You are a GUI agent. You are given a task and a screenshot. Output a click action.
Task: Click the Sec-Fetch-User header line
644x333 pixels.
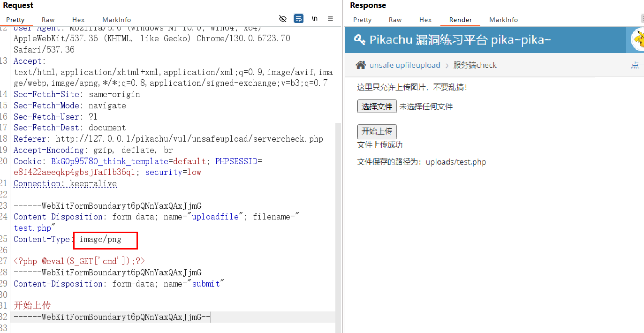(x=56, y=116)
